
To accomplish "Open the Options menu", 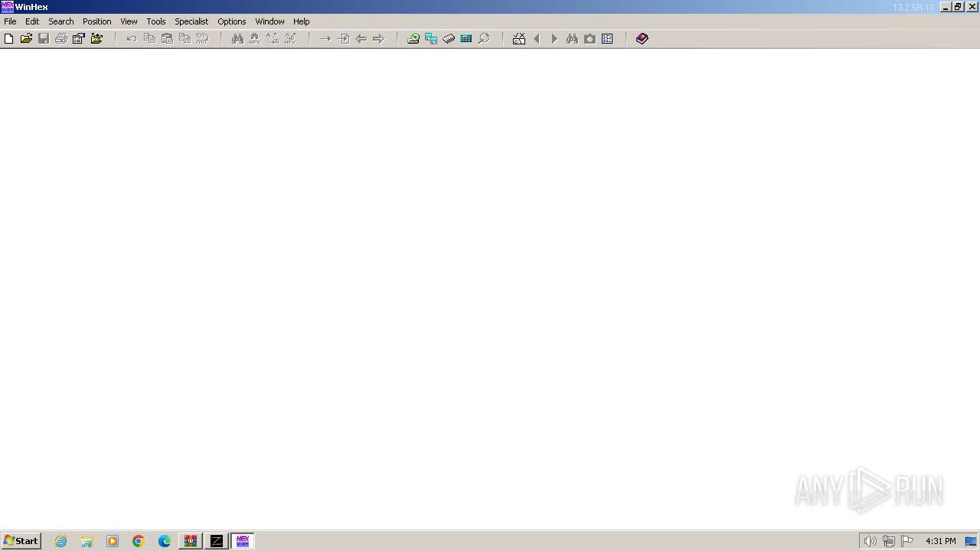I will [x=232, y=21].
